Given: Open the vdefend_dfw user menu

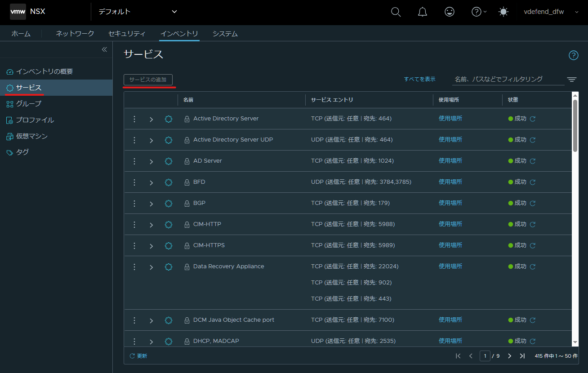Looking at the screenshot, I should click(551, 12).
